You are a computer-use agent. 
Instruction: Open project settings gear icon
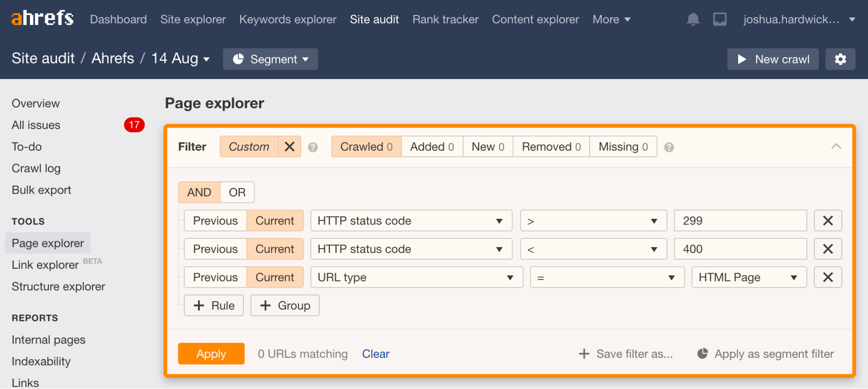[840, 59]
